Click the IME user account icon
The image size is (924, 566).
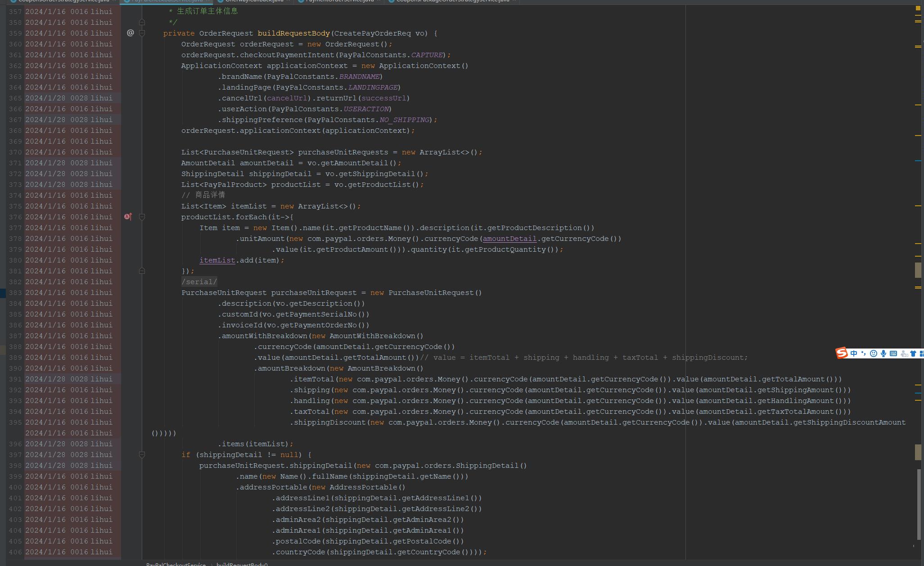tap(904, 353)
